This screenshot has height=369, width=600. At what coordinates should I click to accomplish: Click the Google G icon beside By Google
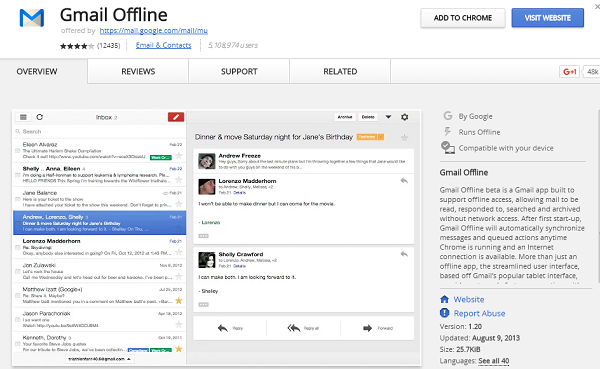point(448,116)
